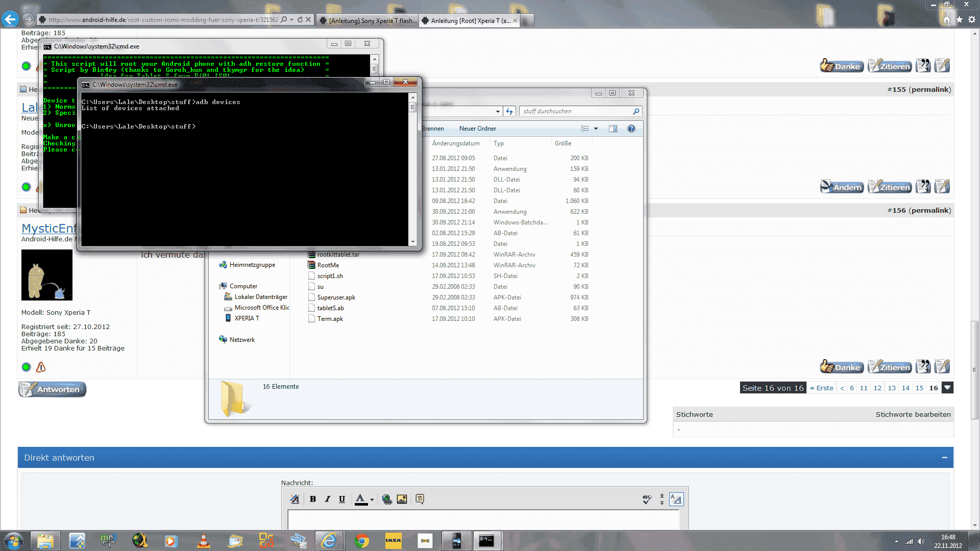
Task: Toggle bold formatting in reply editor
Action: click(x=313, y=499)
